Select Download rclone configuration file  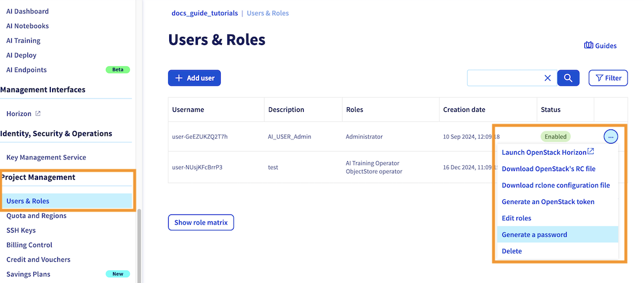click(556, 185)
